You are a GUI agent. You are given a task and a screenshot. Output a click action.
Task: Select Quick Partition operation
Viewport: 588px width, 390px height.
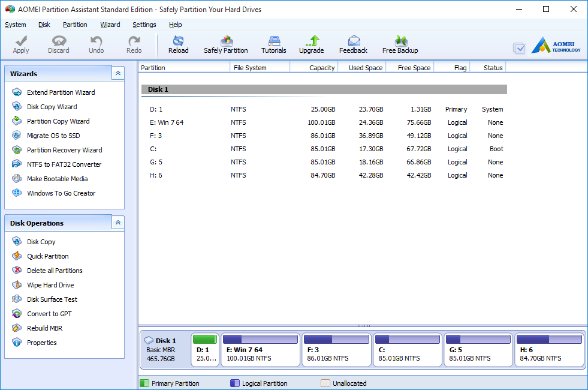coord(47,256)
